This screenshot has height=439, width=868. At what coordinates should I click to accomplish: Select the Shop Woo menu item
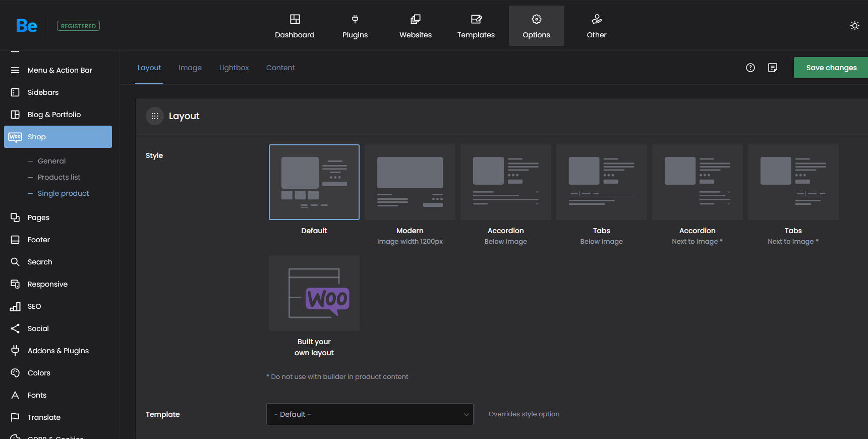pos(58,137)
